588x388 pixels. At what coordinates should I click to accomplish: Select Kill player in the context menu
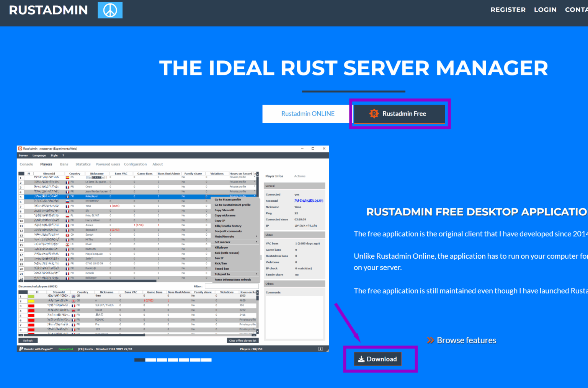point(221,247)
